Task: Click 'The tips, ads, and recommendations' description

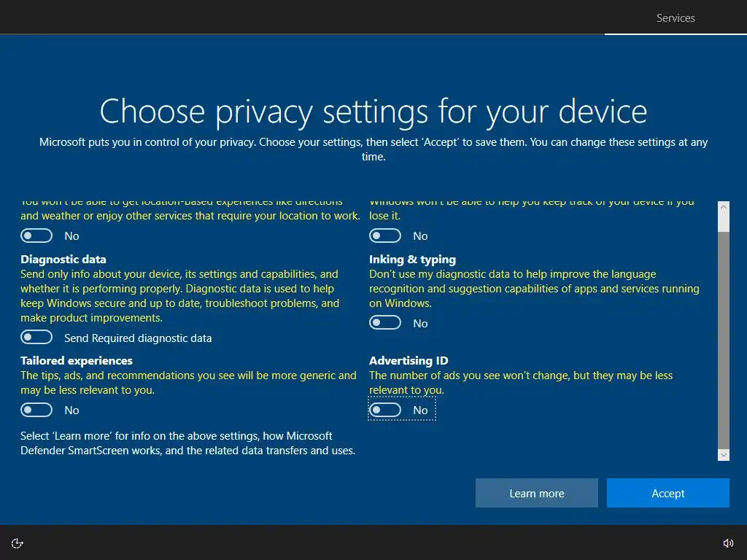Action: point(188,382)
